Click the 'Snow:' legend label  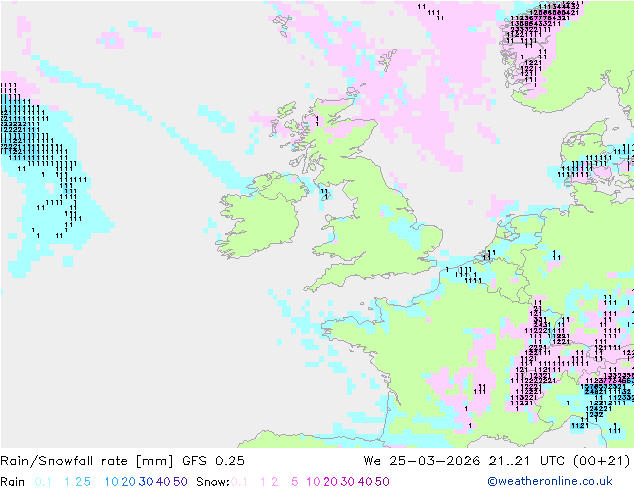point(213,482)
